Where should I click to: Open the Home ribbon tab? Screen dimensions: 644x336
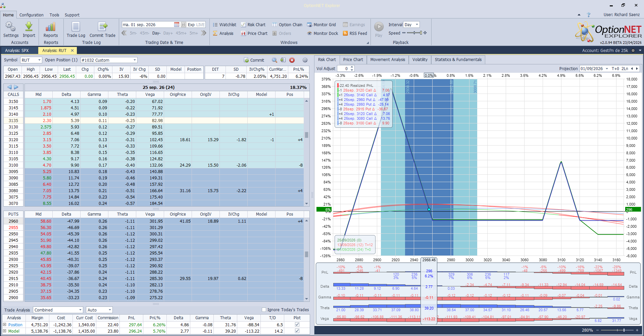[x=8, y=15]
